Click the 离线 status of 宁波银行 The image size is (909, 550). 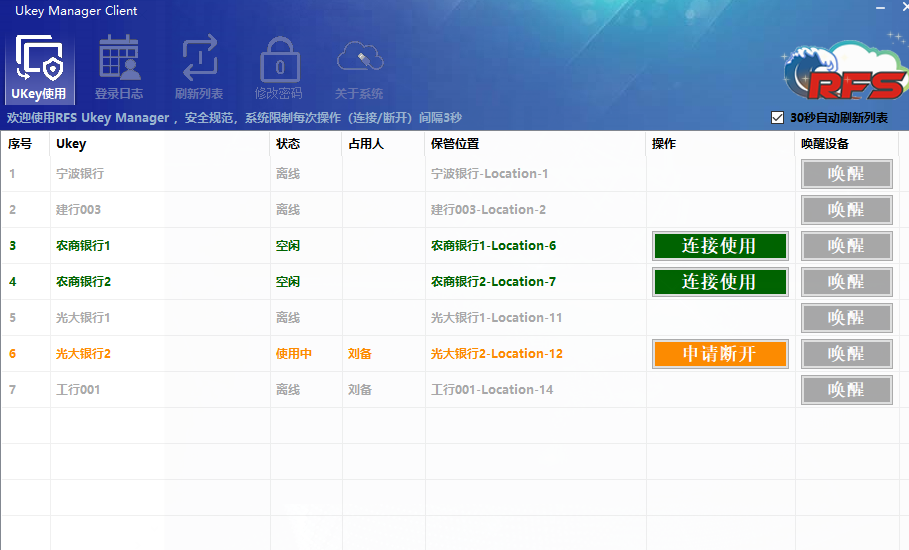(288, 174)
